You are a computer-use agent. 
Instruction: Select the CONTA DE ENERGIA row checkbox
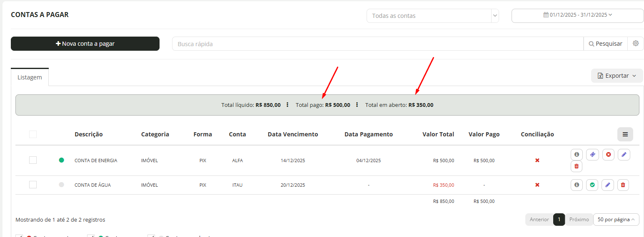[33, 160]
